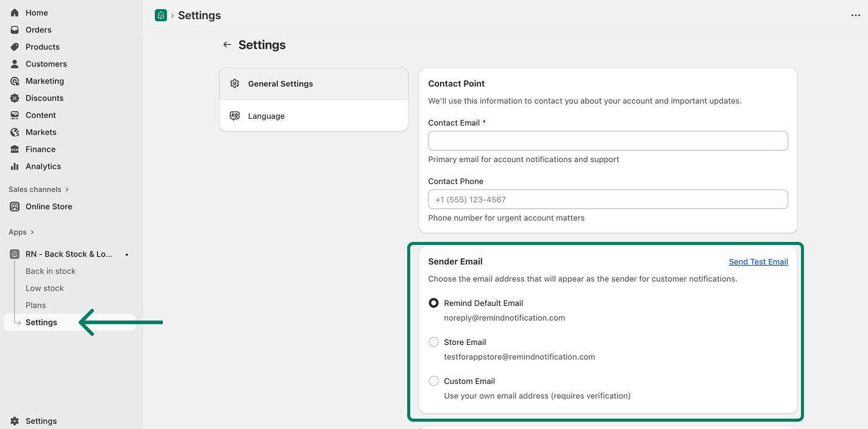Click the back arrow beside Settings heading
The width and height of the screenshot is (868, 429).
pyautogui.click(x=227, y=44)
